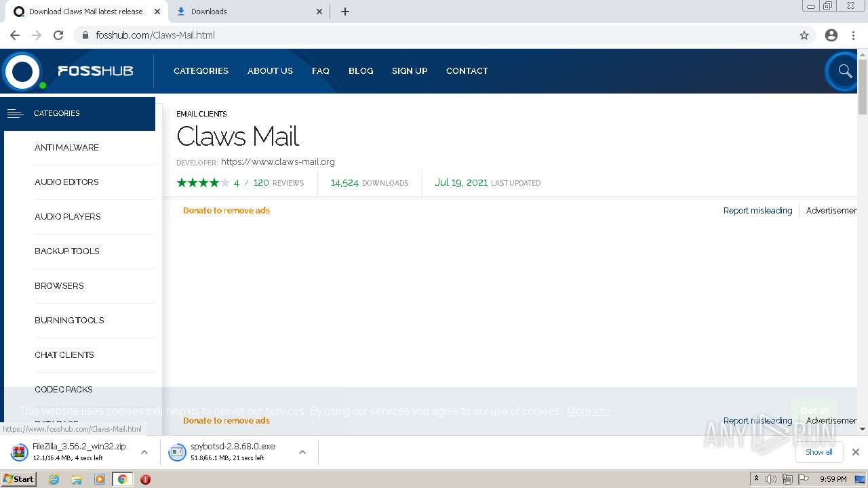This screenshot has height=488, width=868.
Task: Click the taskbar clock 9:59 PM
Action: point(833,479)
